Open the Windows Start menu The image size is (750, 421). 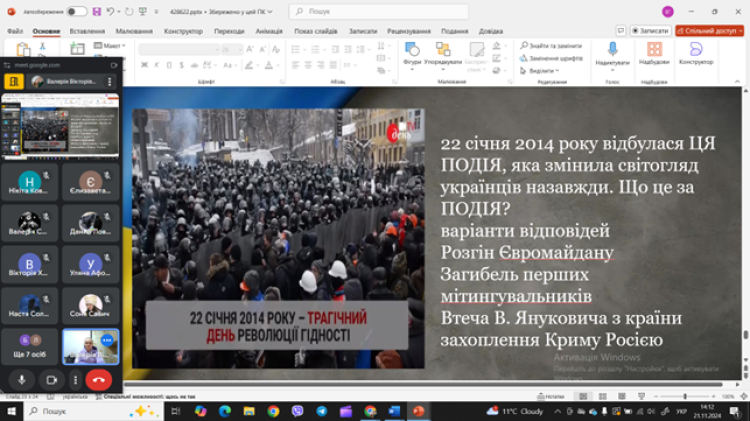[12, 411]
